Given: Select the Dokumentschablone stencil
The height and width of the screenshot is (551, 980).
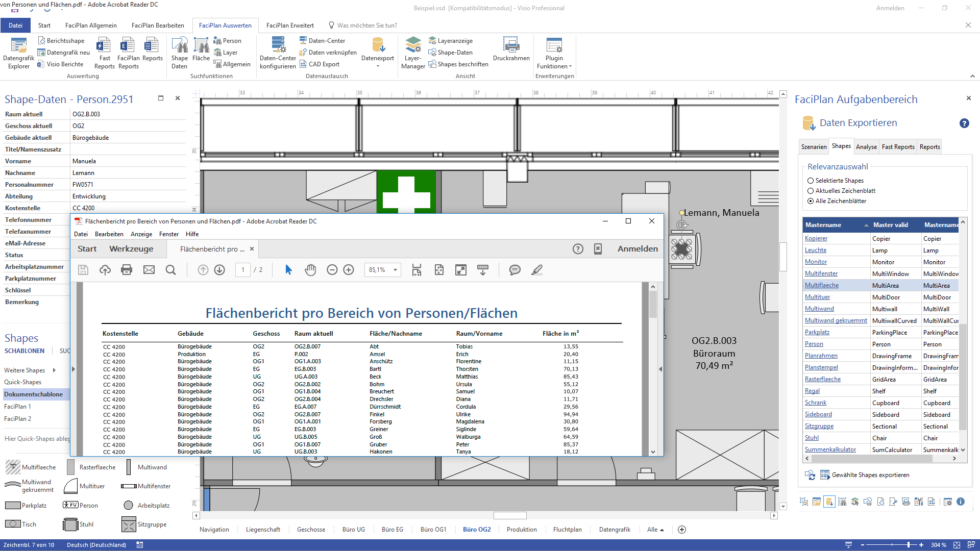Looking at the screenshot, I should pyautogui.click(x=36, y=394).
